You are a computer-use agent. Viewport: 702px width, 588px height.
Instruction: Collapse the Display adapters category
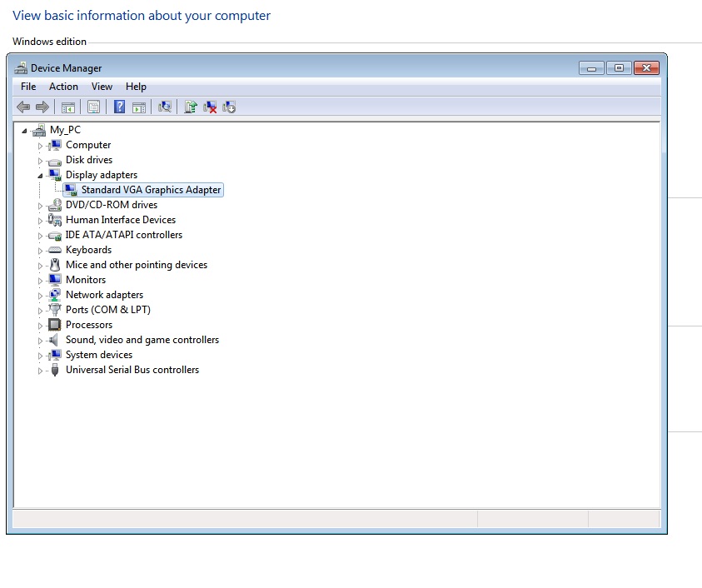40,175
